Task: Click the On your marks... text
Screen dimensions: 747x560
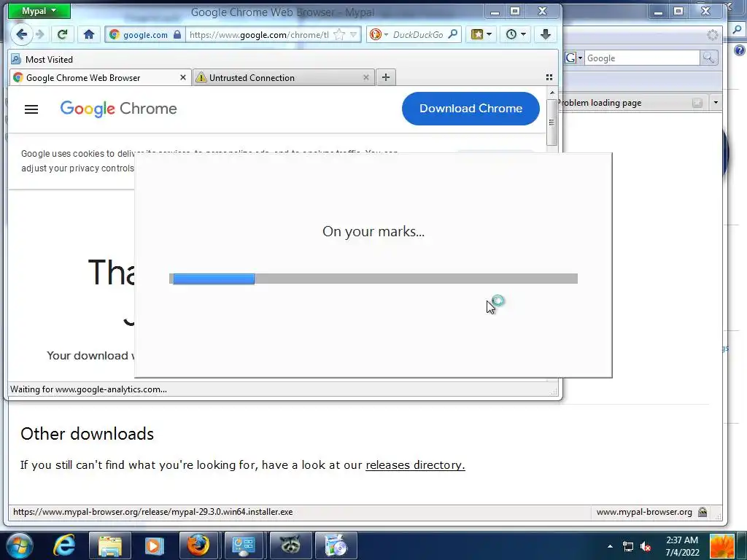Action: pyautogui.click(x=373, y=231)
